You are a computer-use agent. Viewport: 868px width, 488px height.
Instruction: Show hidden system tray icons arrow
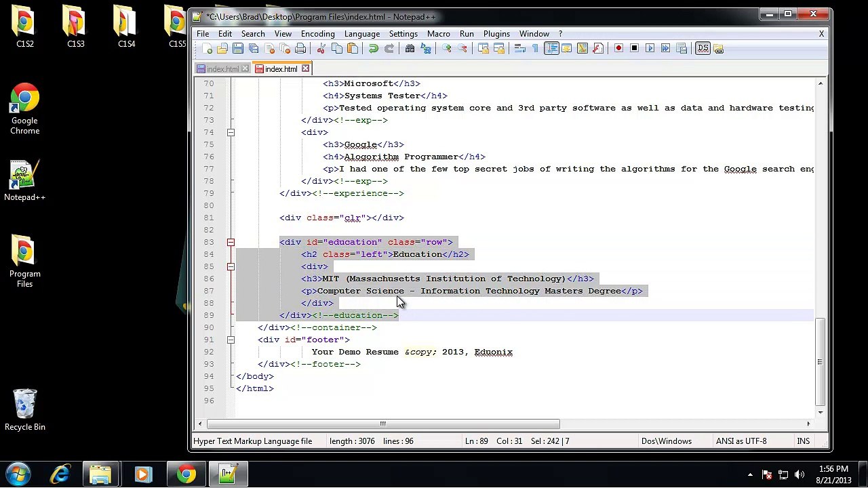(750, 474)
